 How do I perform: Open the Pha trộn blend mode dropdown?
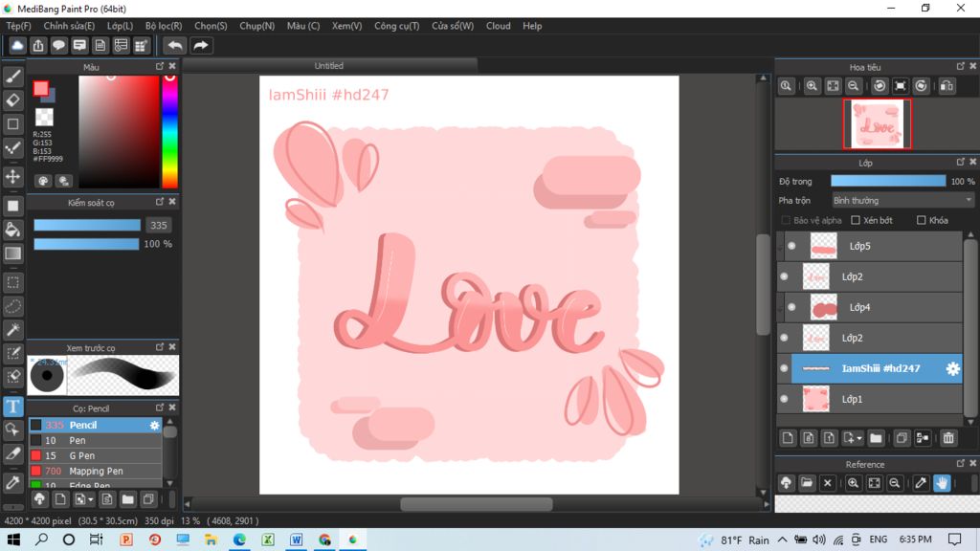pos(902,201)
